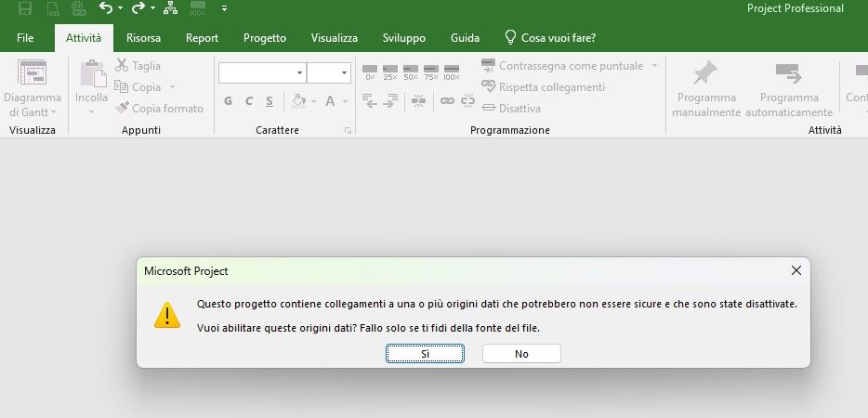
Task: Click the Taglia scissors button
Action: (138, 66)
